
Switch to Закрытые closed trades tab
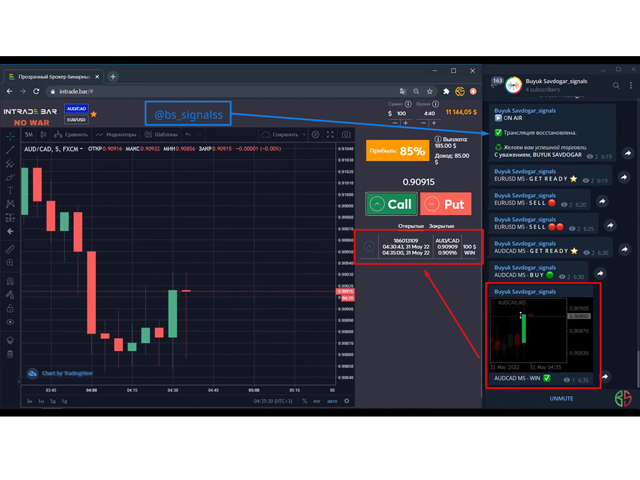point(441,226)
